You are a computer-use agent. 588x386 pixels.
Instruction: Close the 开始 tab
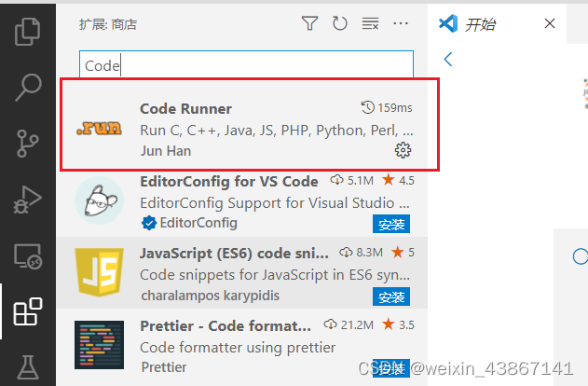click(x=550, y=23)
